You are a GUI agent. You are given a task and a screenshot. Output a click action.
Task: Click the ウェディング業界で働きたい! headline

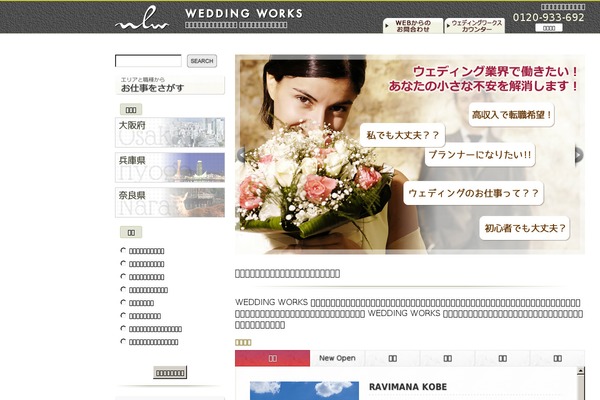pos(496,71)
